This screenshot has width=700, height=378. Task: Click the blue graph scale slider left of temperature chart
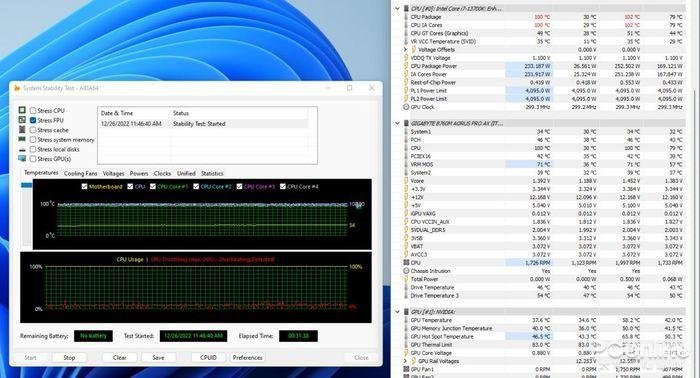pos(27,185)
